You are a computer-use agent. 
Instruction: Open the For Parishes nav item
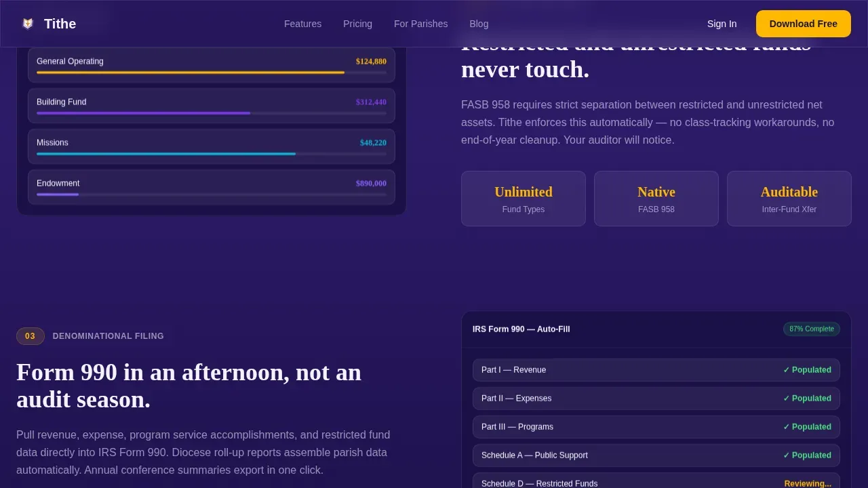tap(420, 24)
